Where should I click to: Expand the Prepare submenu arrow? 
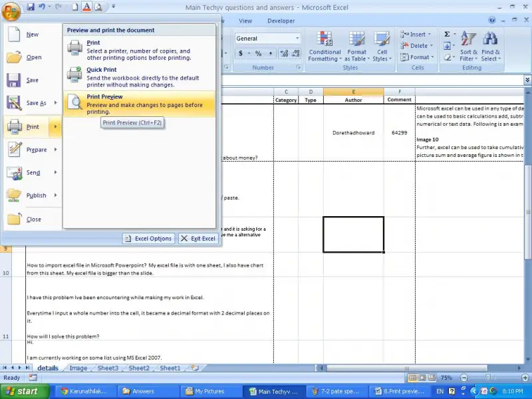click(x=55, y=149)
